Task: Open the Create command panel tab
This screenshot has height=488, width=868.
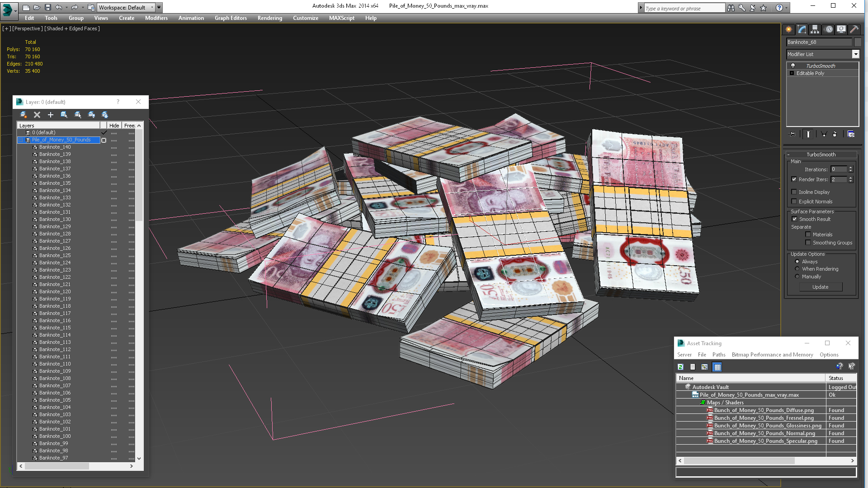Action: [789, 29]
